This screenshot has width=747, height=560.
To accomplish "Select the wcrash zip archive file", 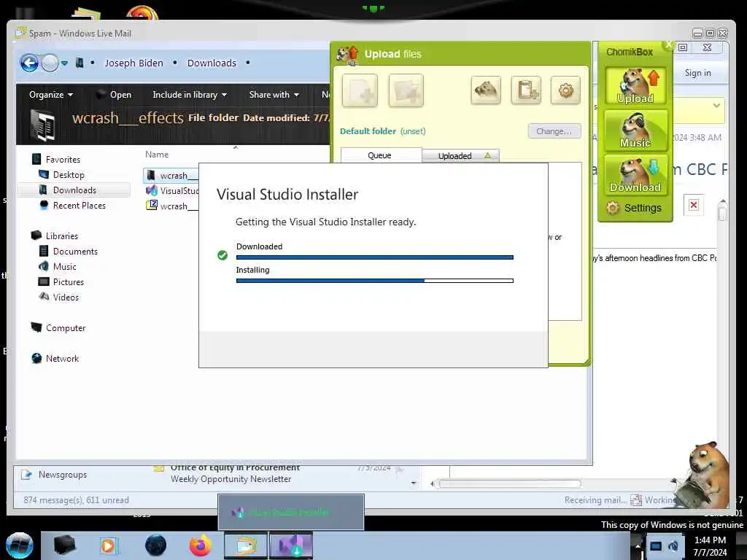I will tap(172, 206).
